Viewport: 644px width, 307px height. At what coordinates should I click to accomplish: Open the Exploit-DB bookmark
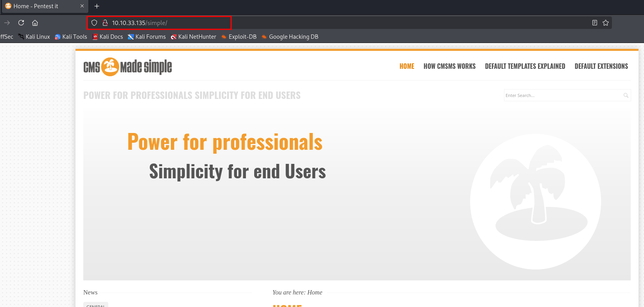click(239, 37)
